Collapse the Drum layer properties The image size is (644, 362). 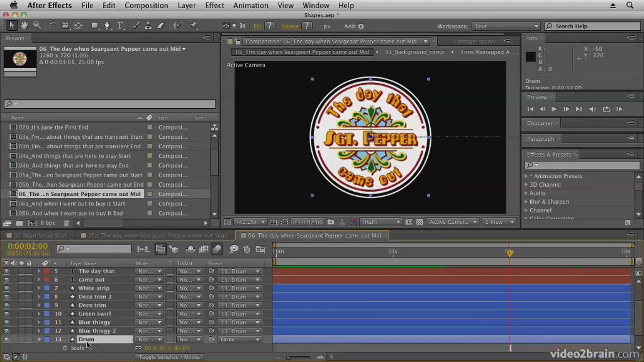[x=38, y=339]
